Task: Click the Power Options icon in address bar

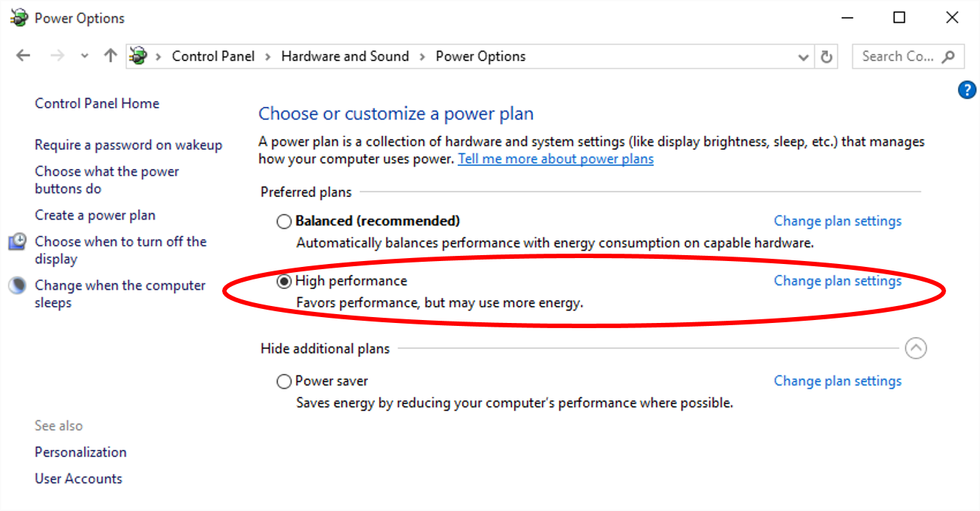Action: [x=138, y=56]
